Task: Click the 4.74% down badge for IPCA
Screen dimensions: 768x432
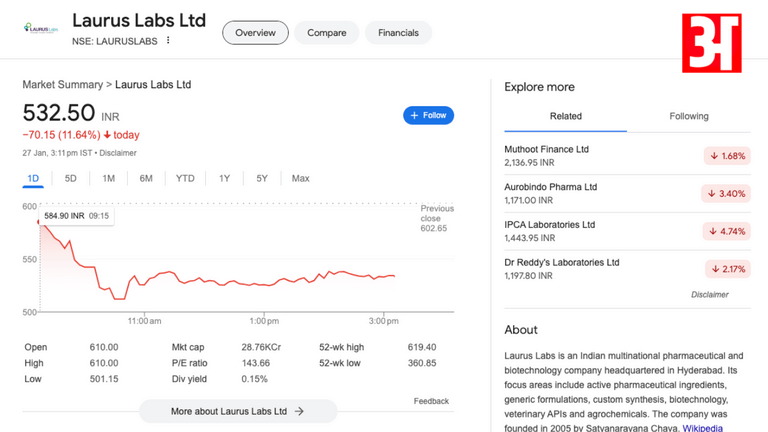Action: tap(727, 231)
